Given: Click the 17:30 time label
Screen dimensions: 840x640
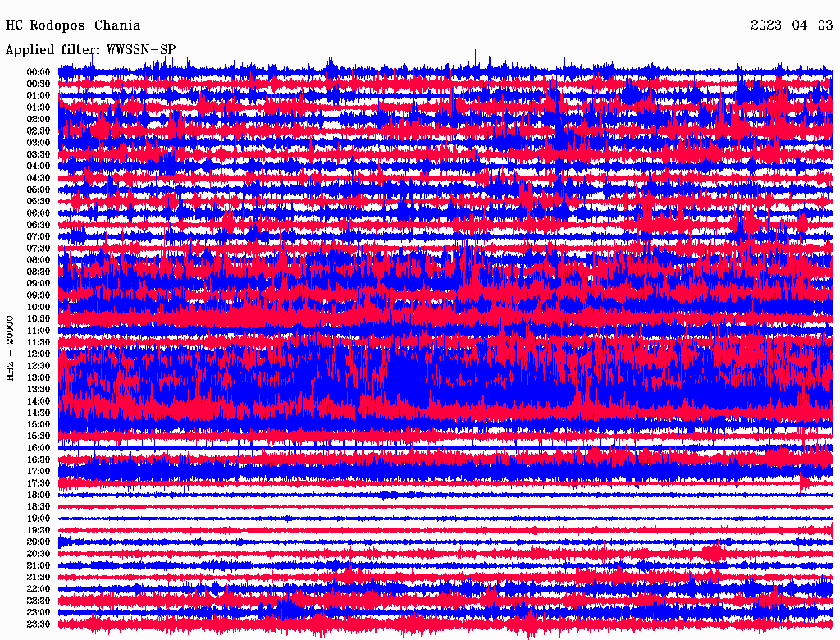Looking at the screenshot, I should [39, 483].
